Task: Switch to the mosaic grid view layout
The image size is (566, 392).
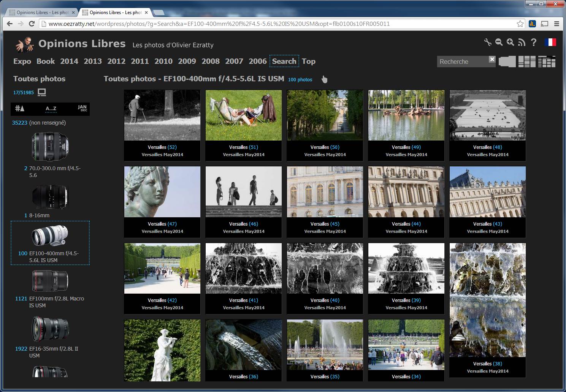Action: coord(527,62)
